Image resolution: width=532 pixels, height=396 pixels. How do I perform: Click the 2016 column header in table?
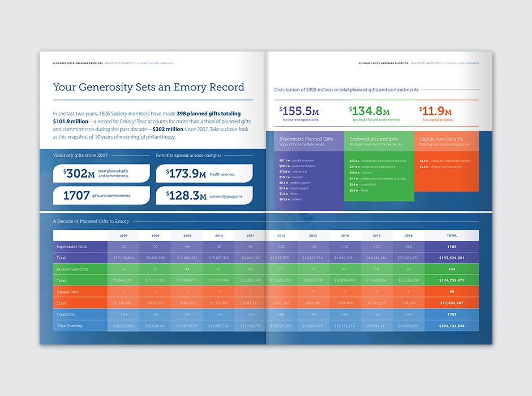(x=408, y=235)
